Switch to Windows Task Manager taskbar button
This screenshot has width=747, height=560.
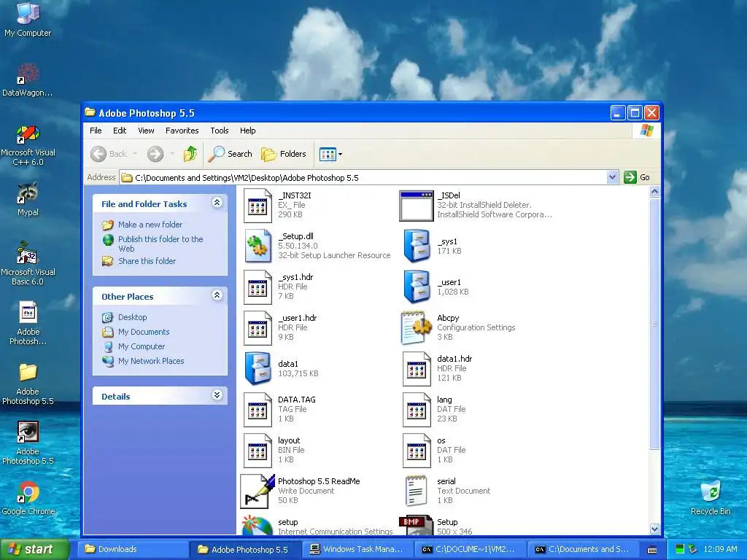click(x=358, y=549)
